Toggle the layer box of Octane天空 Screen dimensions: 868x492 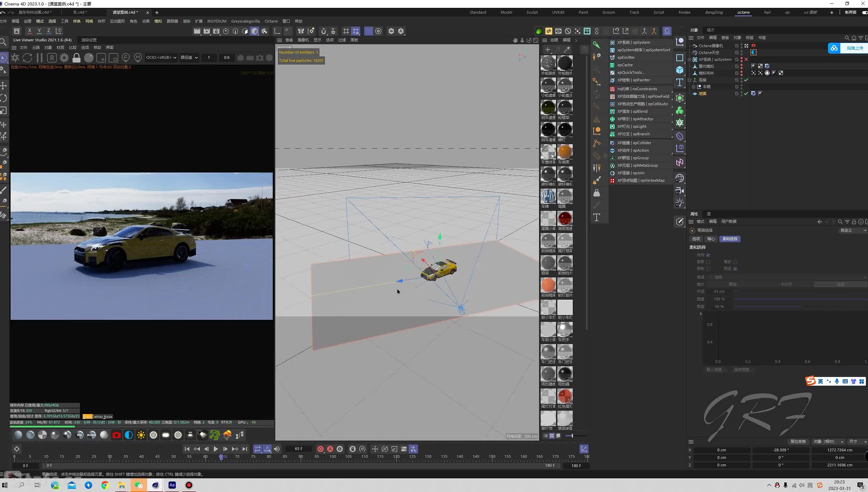pyautogui.click(x=737, y=53)
